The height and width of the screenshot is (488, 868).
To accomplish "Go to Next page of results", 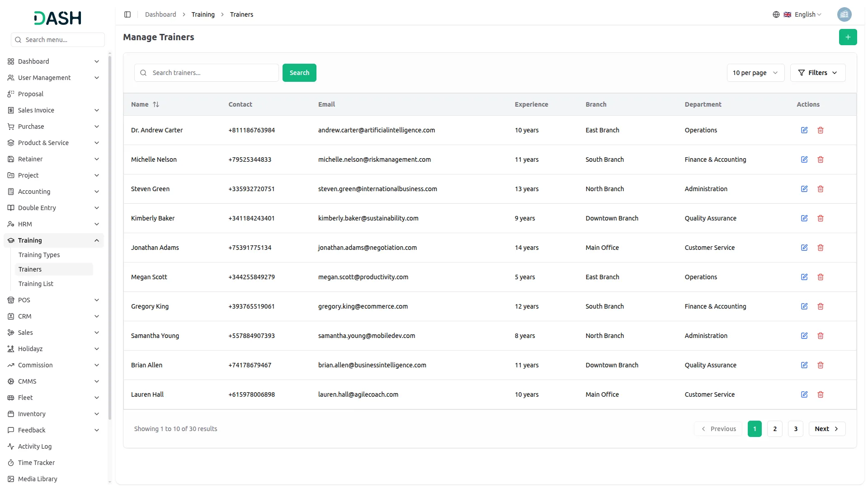I will point(827,429).
